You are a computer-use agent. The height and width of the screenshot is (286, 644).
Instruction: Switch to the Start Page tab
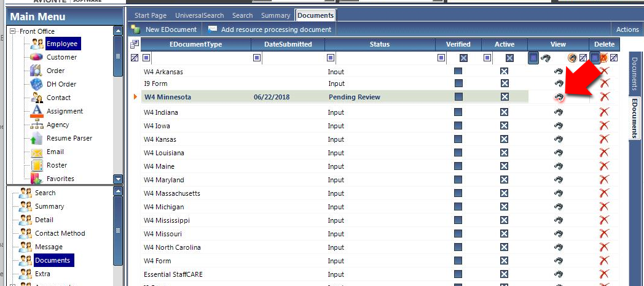click(151, 15)
